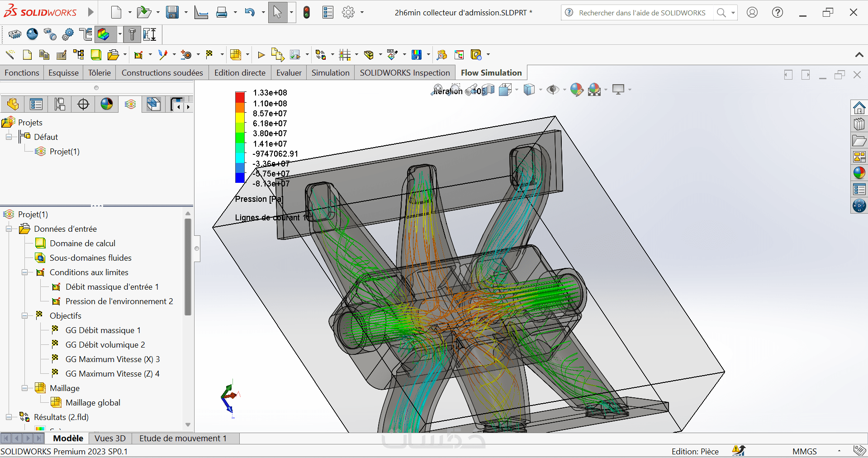Click the Edit Appearance color ball icon
This screenshot has height=458, width=868.
point(576,90)
